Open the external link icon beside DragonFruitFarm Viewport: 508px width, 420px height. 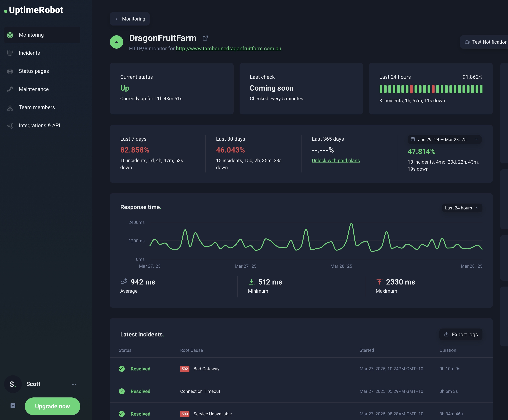205,38
